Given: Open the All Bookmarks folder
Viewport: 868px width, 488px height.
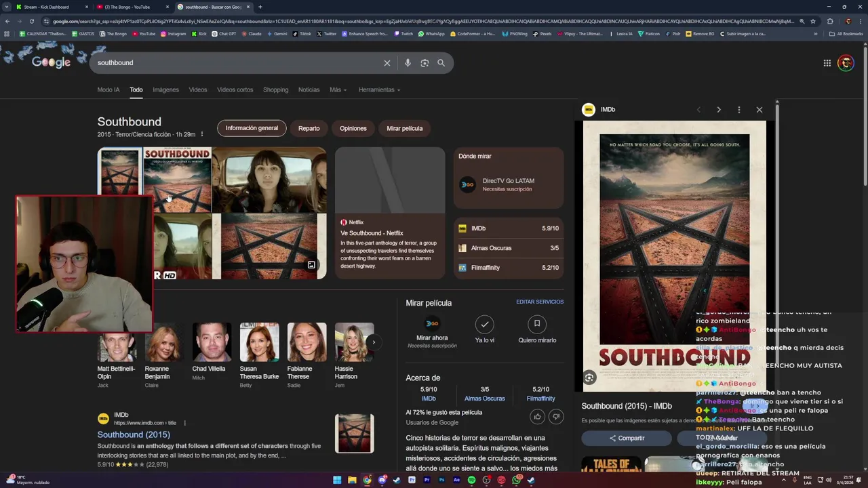Looking at the screenshot, I should (846, 34).
